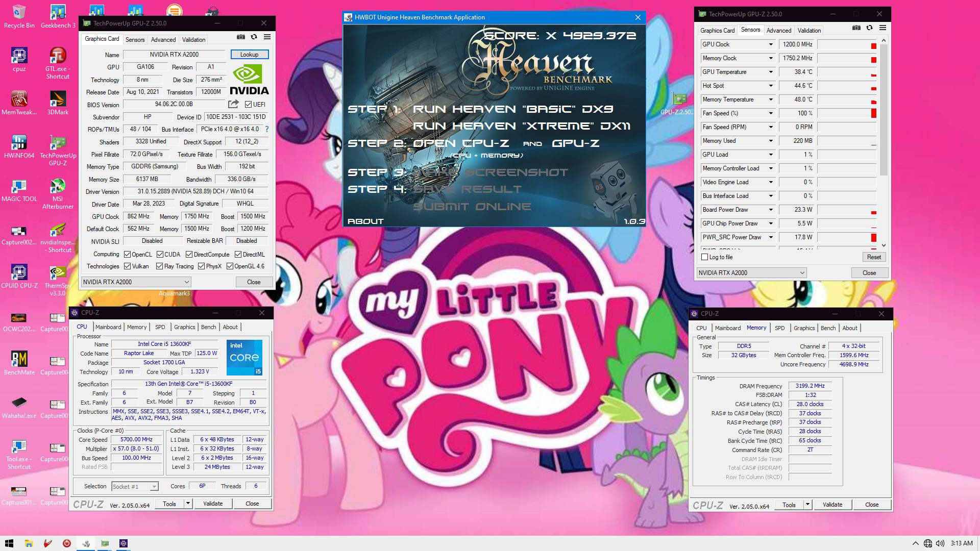The image size is (980, 551).
Task: Toggle the PhysX checkbox
Action: coord(201,266)
